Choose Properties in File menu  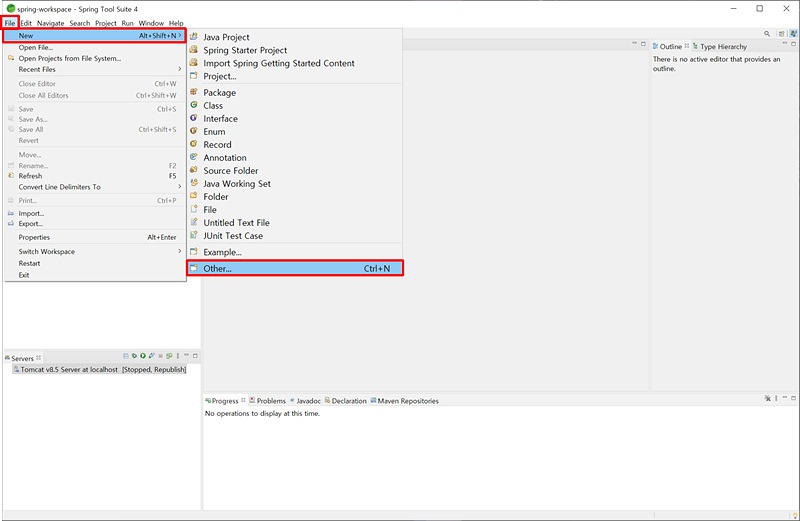tap(95, 237)
